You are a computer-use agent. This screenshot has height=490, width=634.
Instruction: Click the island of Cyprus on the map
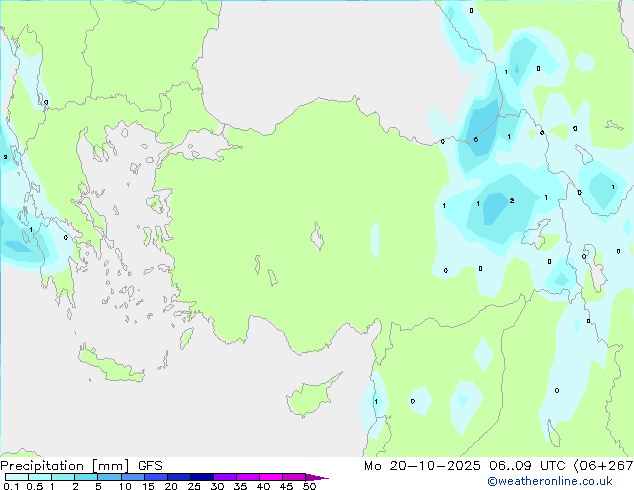tap(311, 398)
